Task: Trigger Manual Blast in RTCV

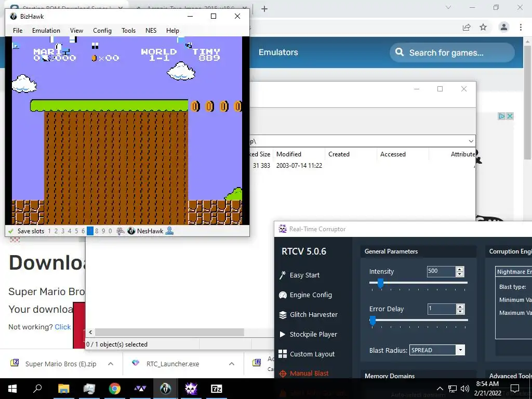Action: pyautogui.click(x=309, y=374)
